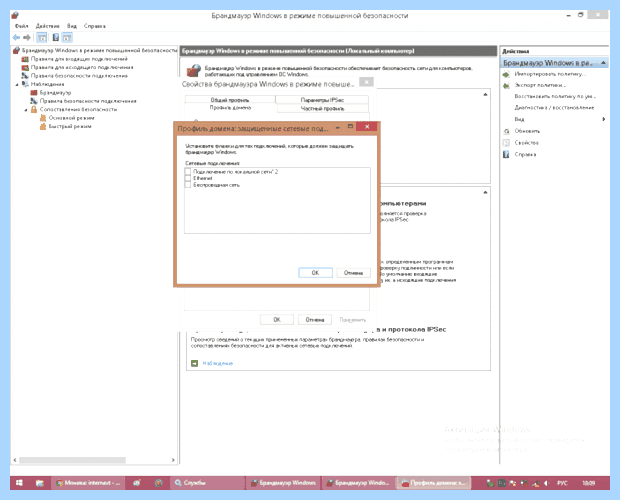Select Быстрый режим icon in tree
Viewport: 620px width, 500px height.
(x=43, y=126)
